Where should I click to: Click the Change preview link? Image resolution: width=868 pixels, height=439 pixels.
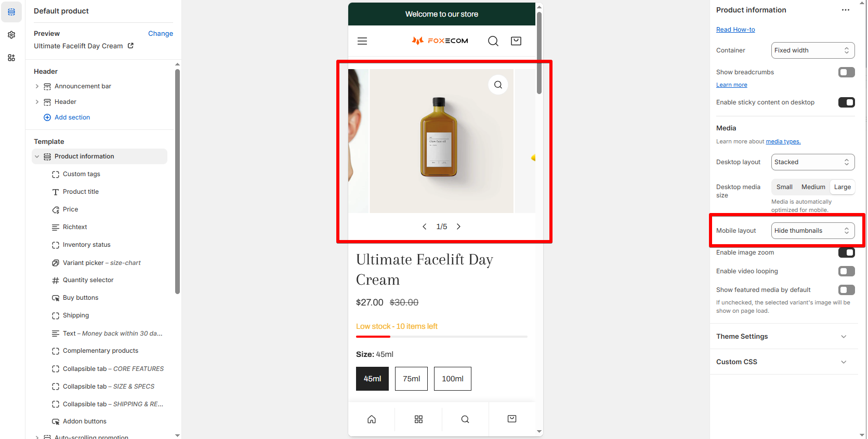coord(161,33)
